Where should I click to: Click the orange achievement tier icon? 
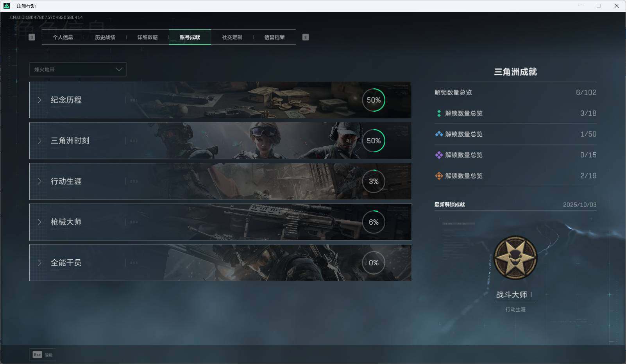point(439,176)
